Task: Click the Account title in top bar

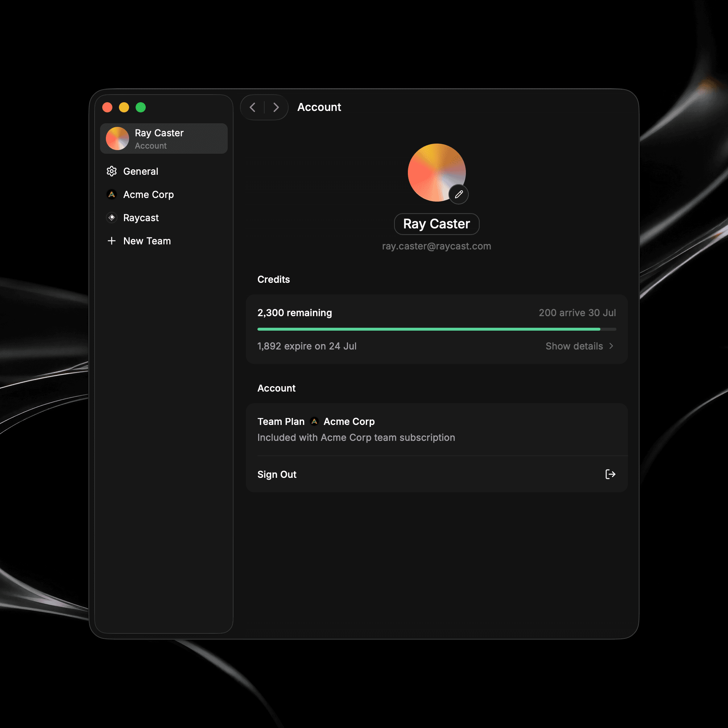Action: point(319,107)
